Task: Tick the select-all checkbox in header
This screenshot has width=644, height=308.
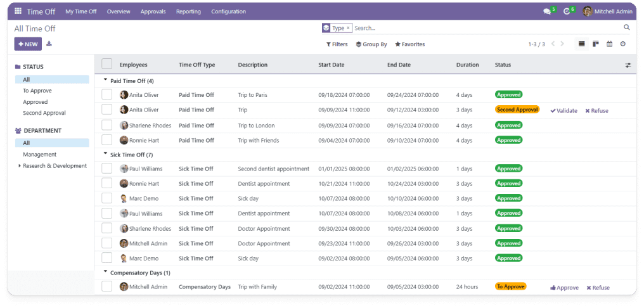Action: 106,64
